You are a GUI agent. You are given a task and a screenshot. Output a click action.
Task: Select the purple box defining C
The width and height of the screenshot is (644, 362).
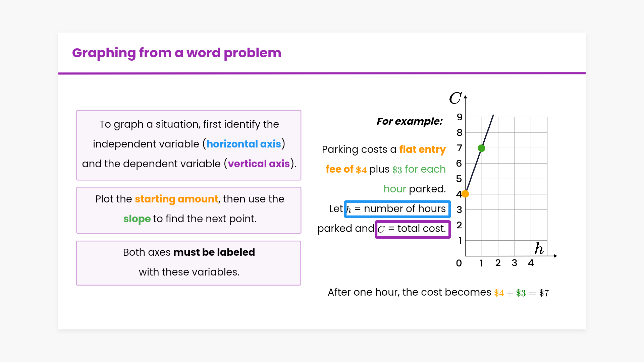(x=413, y=229)
